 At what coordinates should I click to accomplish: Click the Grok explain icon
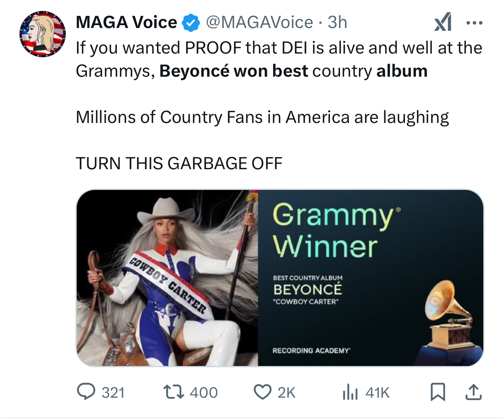pos(443,22)
